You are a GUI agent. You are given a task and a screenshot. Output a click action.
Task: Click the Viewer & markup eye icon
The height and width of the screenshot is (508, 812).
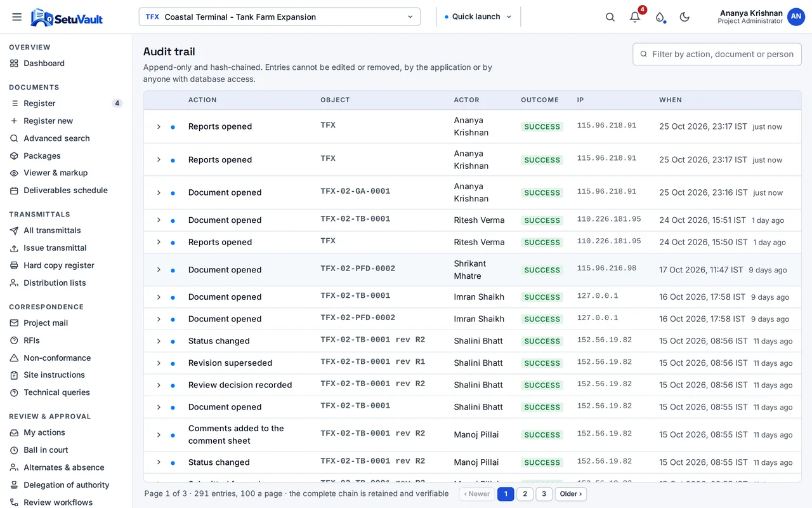pos(14,173)
